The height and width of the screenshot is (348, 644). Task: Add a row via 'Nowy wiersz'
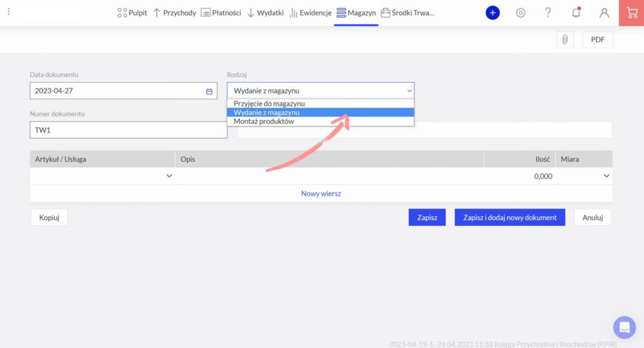tap(321, 194)
